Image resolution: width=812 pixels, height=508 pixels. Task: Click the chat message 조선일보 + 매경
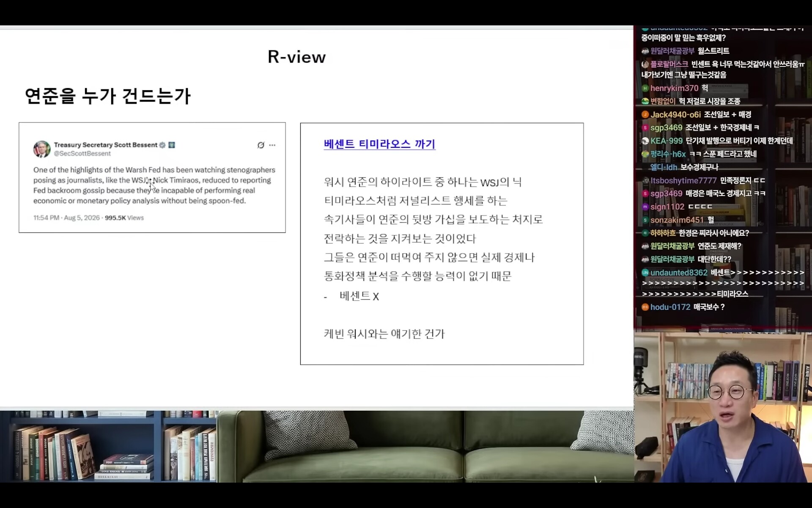pos(727,115)
